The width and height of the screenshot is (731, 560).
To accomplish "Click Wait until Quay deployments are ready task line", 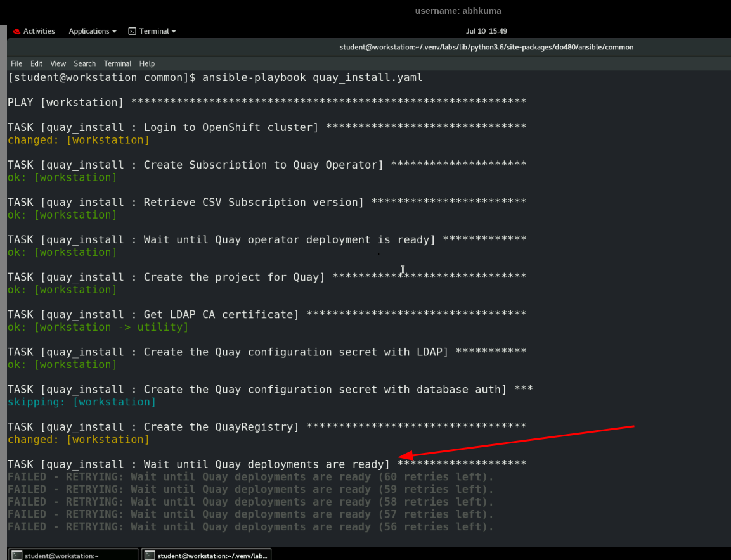I will (x=267, y=464).
